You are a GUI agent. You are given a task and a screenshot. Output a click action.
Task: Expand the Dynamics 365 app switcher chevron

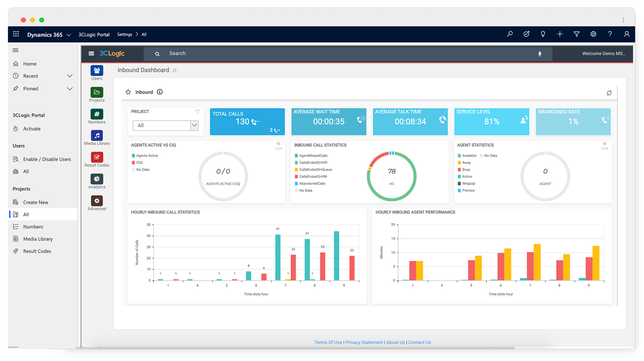pyautogui.click(x=69, y=35)
